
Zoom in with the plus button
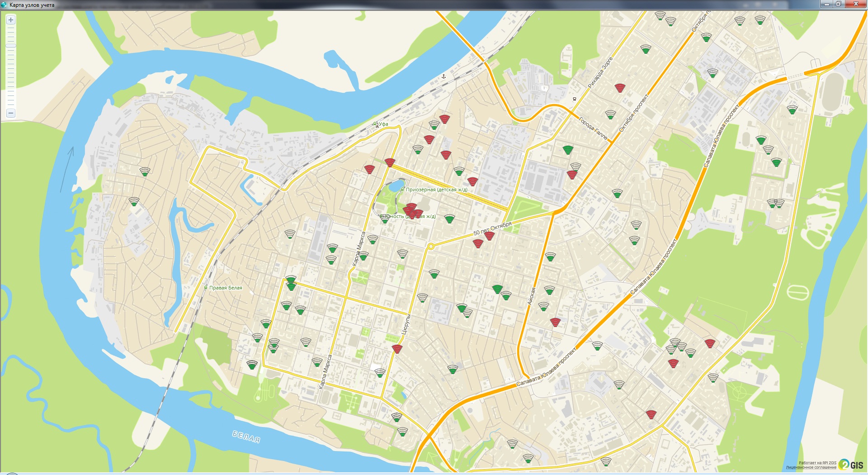[11, 20]
